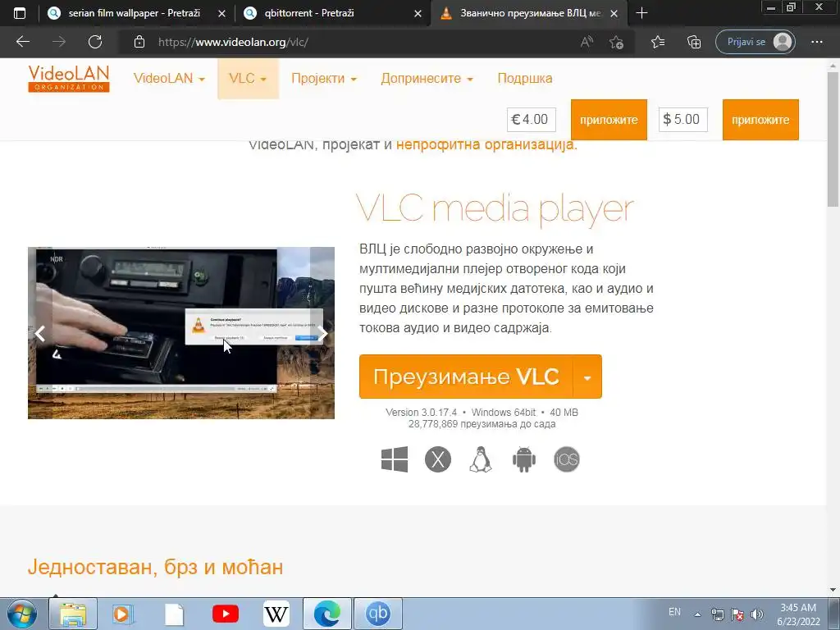Open the Collections panel
Screen dimensions: 840x630
click(x=694, y=42)
